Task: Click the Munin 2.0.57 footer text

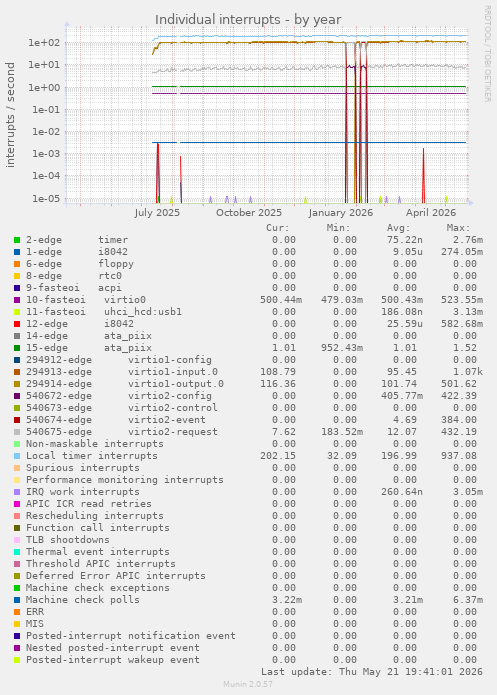Action: (248, 684)
